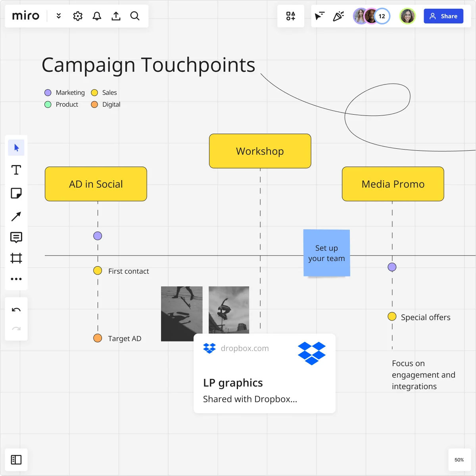Open board settings gear
Screen dimensions: 476x476
pyautogui.click(x=78, y=16)
